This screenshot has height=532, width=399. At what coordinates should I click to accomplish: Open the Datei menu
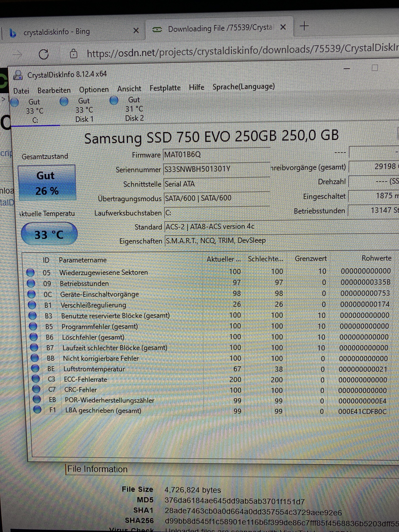click(x=21, y=91)
